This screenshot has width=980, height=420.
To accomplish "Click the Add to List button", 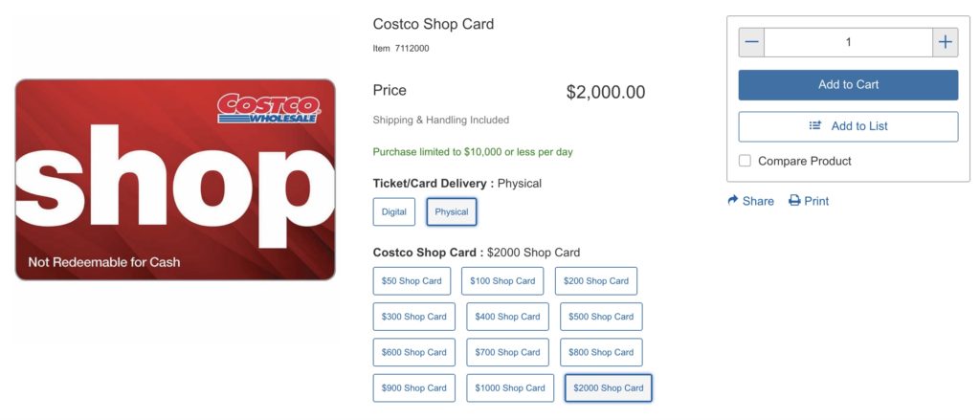I will point(848,126).
